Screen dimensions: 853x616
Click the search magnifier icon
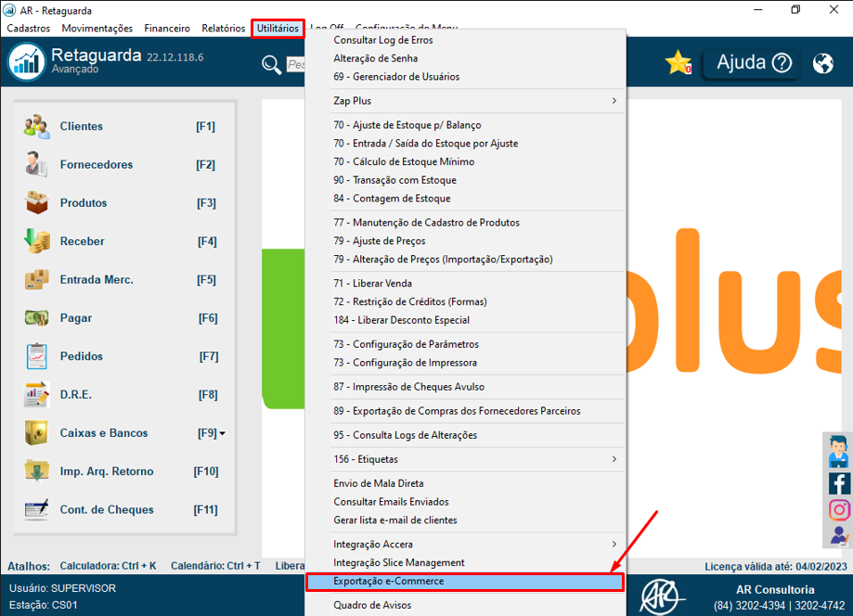pos(271,65)
